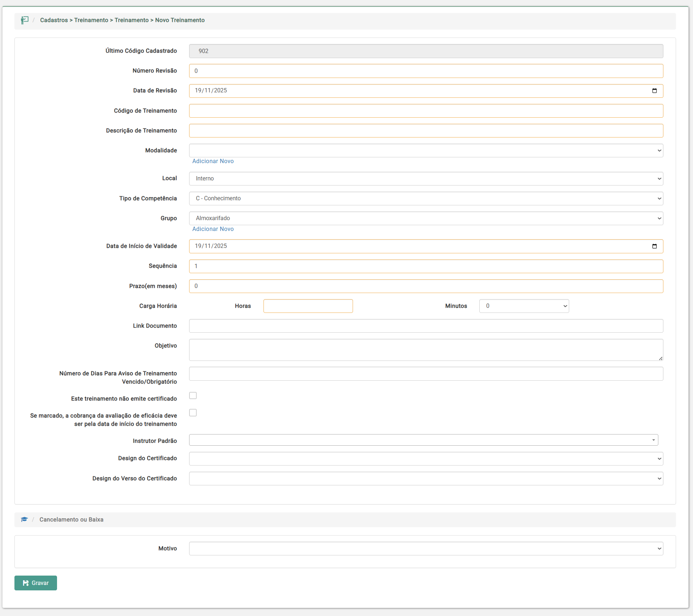Click Adicionar Novo under Modalidade
Viewport: 693px width, 616px height.
(213, 161)
